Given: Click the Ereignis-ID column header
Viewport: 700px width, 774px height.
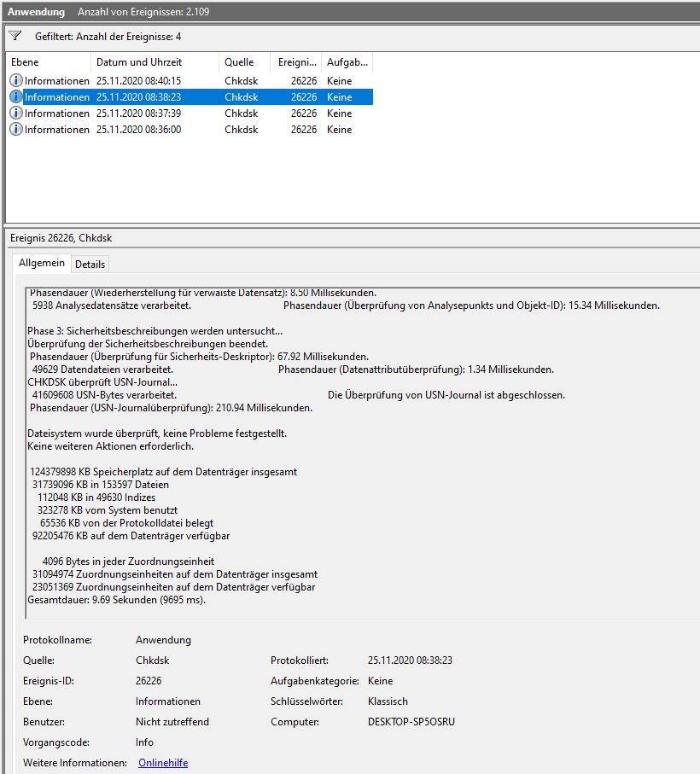Looking at the screenshot, I should (296, 62).
